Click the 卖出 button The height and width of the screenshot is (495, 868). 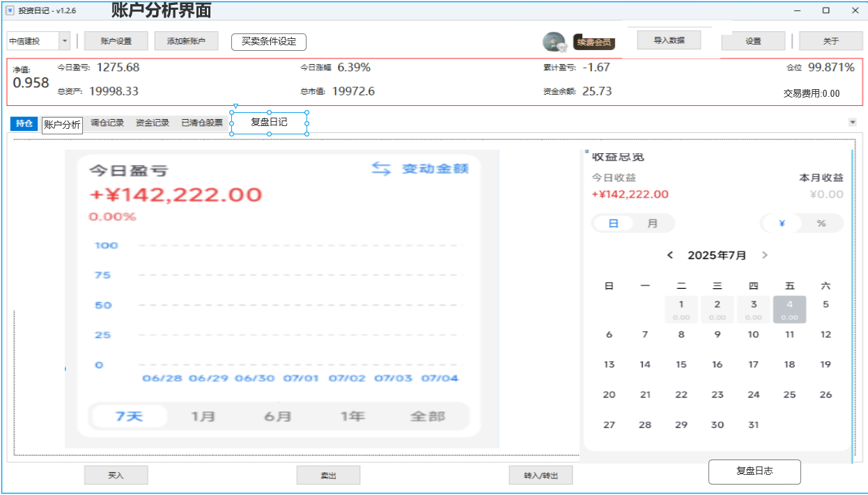point(327,475)
